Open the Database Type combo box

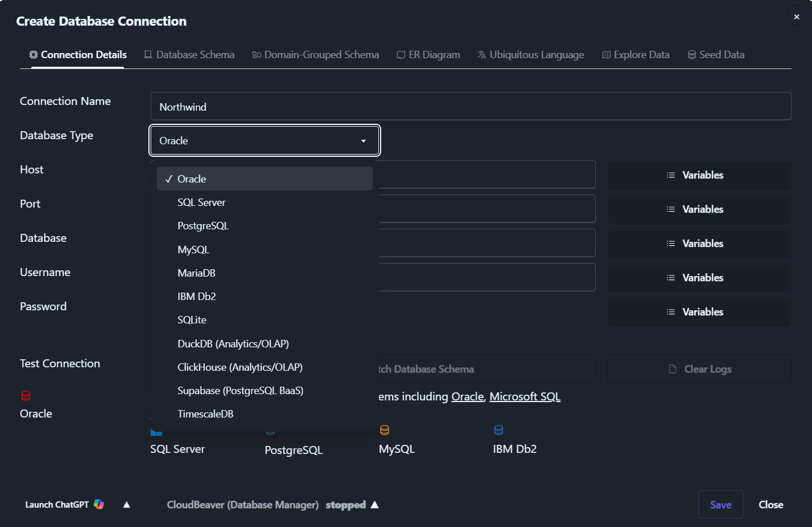(x=265, y=140)
